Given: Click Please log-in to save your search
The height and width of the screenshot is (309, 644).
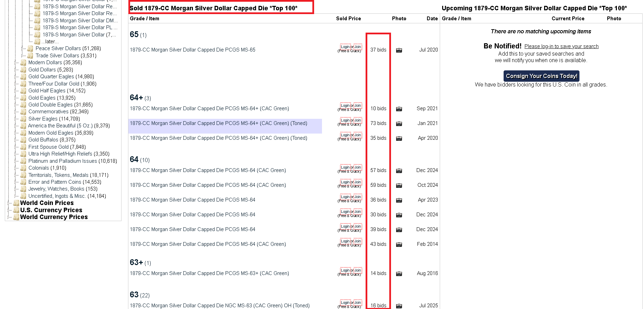Looking at the screenshot, I should pos(561,46).
